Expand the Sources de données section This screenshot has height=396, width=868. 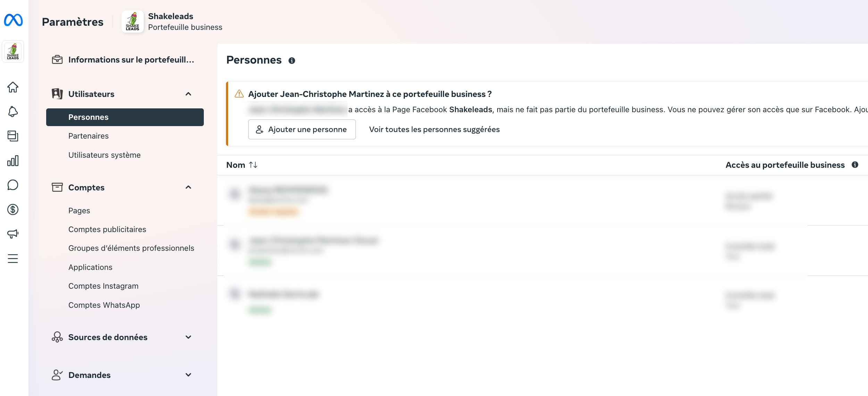pos(189,337)
